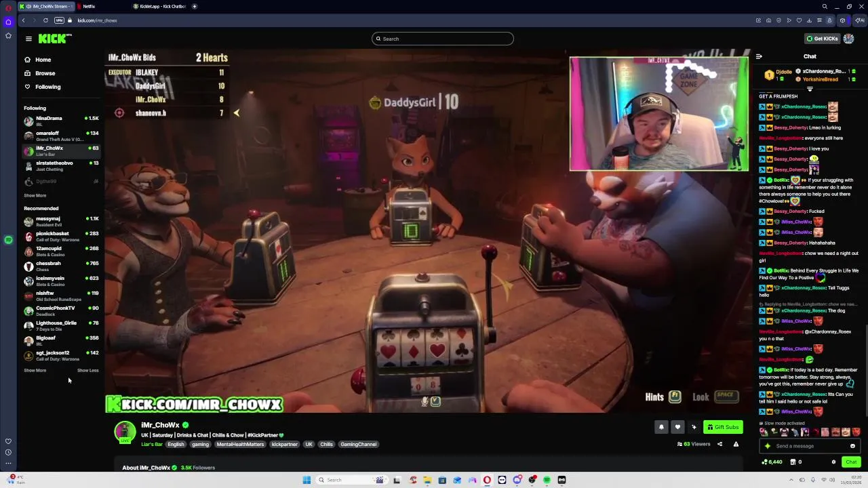Open CosmicPhonkTV recommended channel
The image size is (868, 488).
pos(61,310)
